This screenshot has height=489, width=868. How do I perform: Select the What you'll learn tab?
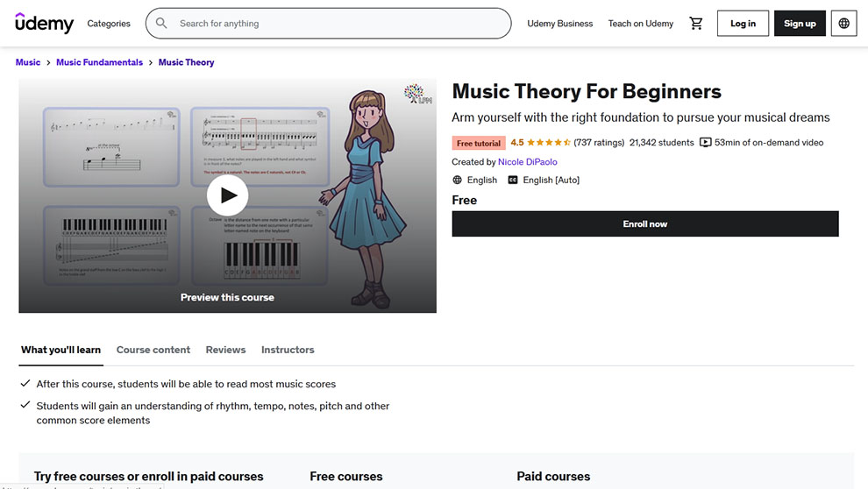tap(60, 351)
